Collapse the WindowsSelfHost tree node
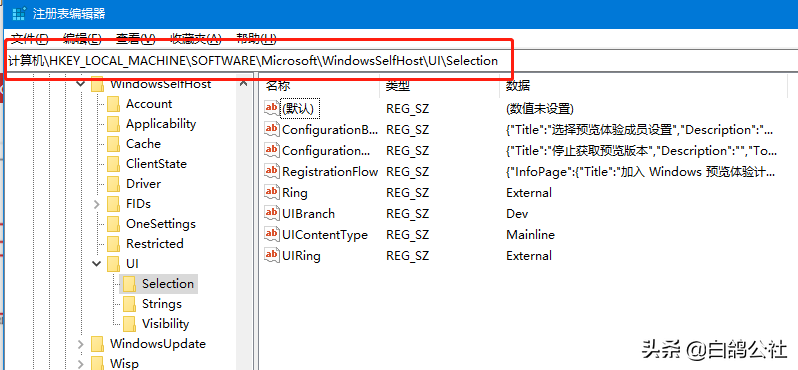The image size is (798, 370). click(x=80, y=84)
